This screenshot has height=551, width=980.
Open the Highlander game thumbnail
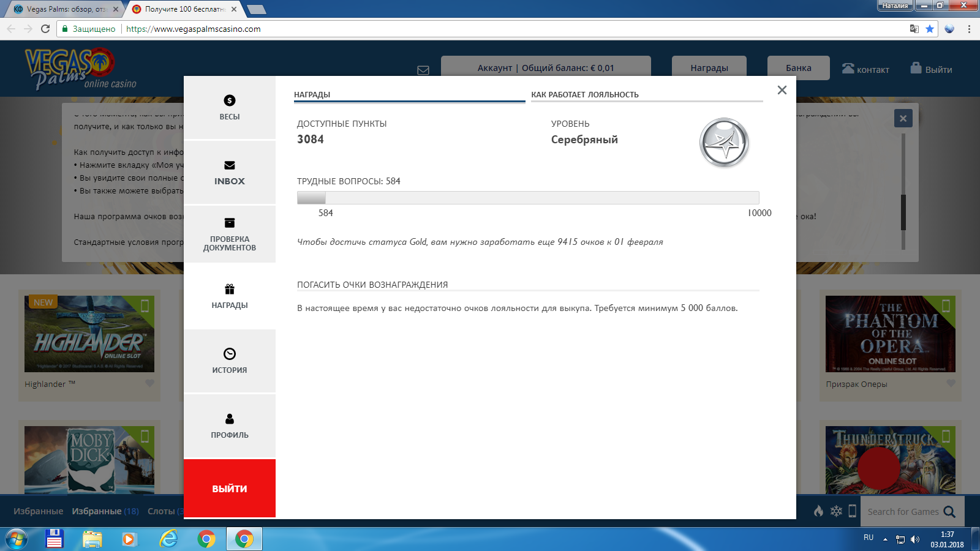89,334
